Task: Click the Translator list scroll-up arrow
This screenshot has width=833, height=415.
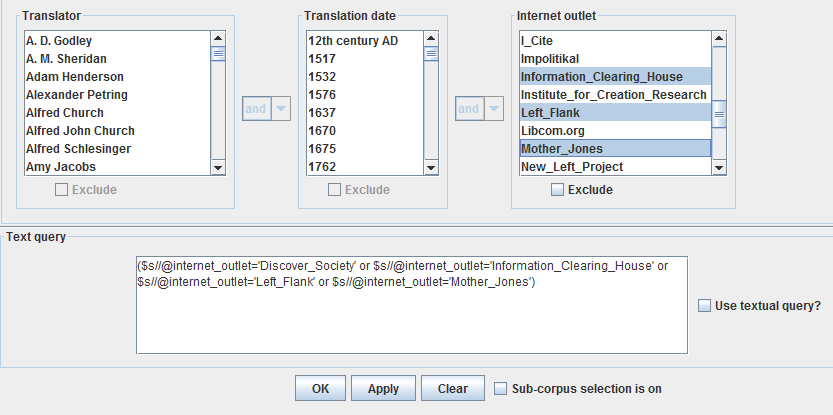Action: pyautogui.click(x=218, y=39)
